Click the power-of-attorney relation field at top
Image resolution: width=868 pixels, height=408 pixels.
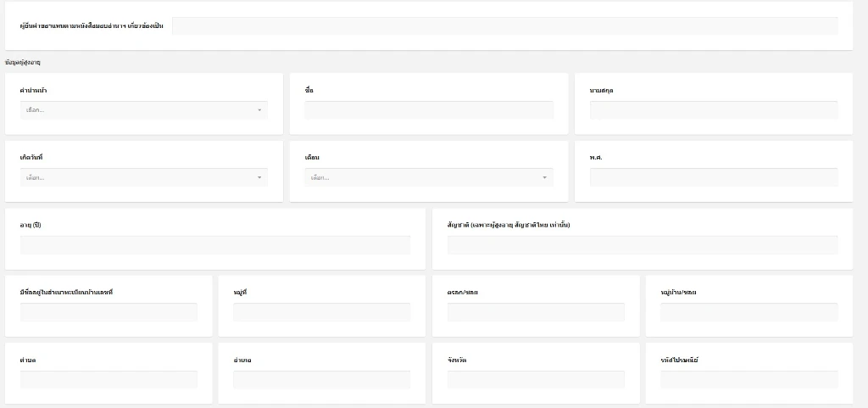(x=504, y=25)
